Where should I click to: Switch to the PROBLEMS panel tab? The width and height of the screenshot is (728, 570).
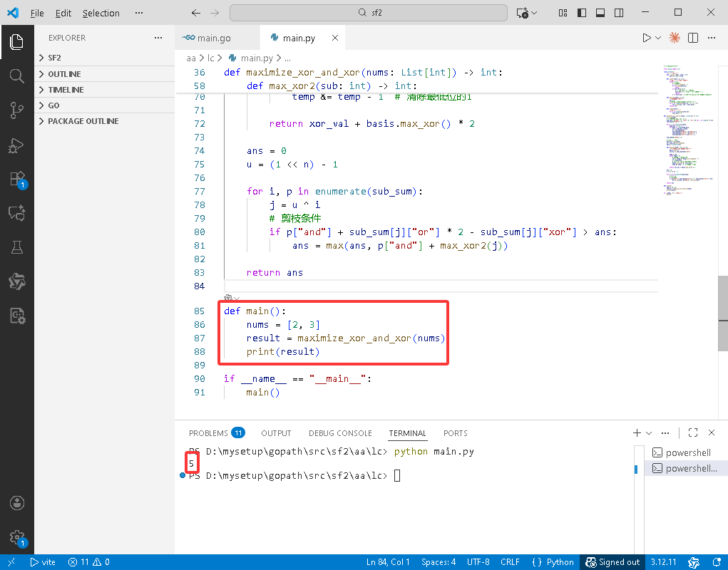pyautogui.click(x=216, y=432)
